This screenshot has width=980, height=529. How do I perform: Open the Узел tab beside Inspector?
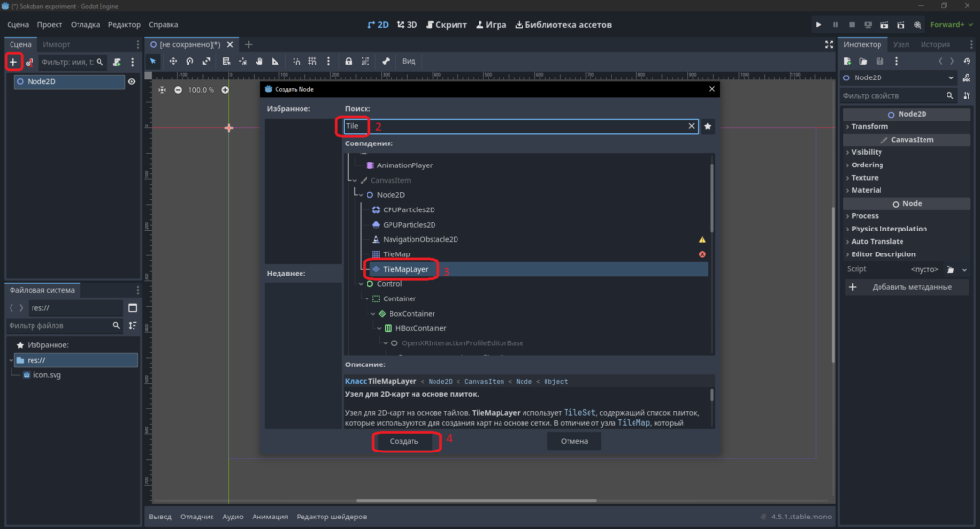pyautogui.click(x=901, y=44)
